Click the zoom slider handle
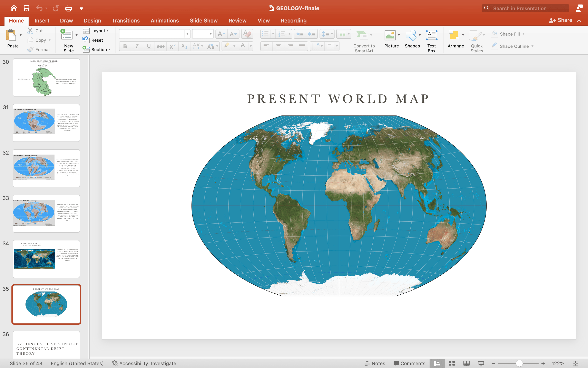 click(519, 363)
